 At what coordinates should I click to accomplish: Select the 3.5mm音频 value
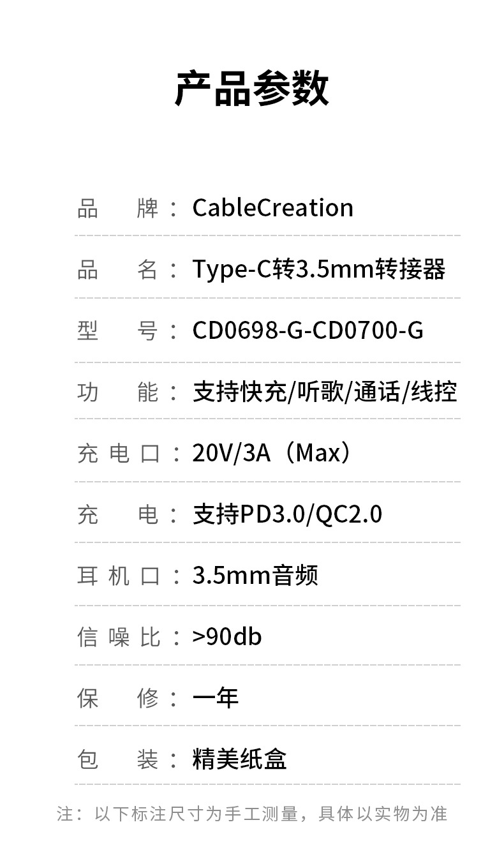255,576
